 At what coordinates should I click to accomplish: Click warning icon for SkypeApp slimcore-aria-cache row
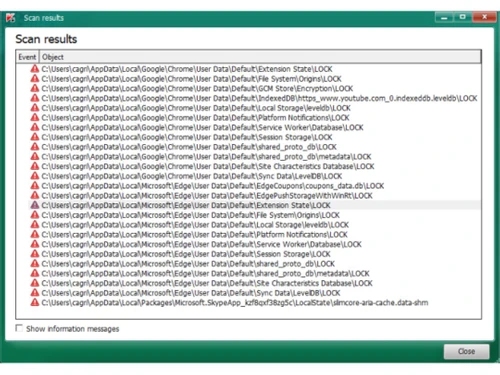(x=35, y=302)
